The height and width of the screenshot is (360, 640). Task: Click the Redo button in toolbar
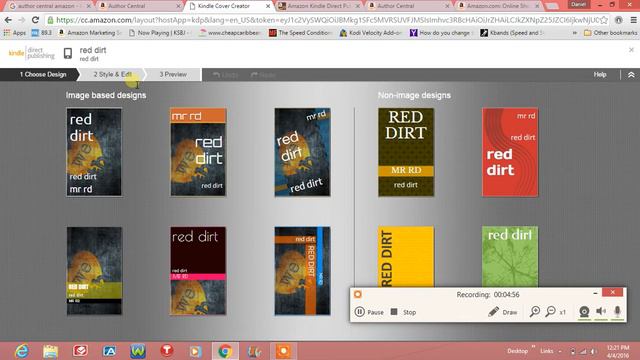[263, 75]
